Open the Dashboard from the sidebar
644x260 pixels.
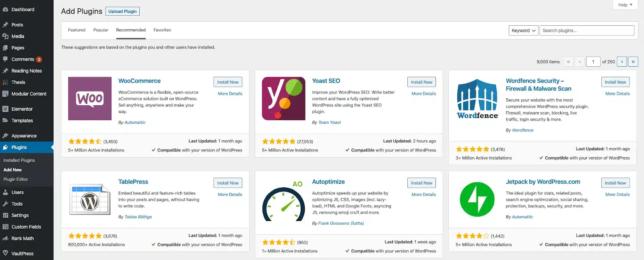pyautogui.click(x=22, y=9)
